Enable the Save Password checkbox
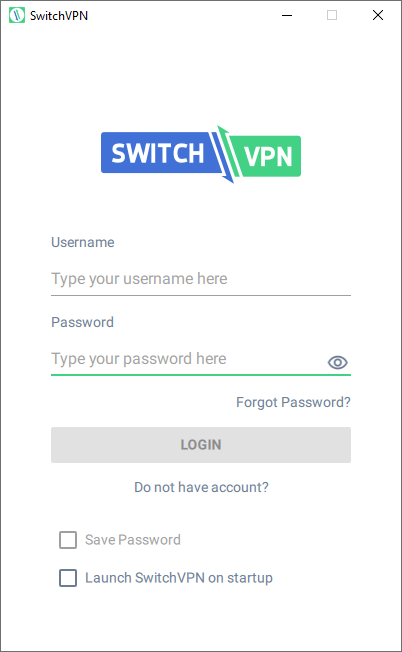The image size is (402, 652). point(68,540)
